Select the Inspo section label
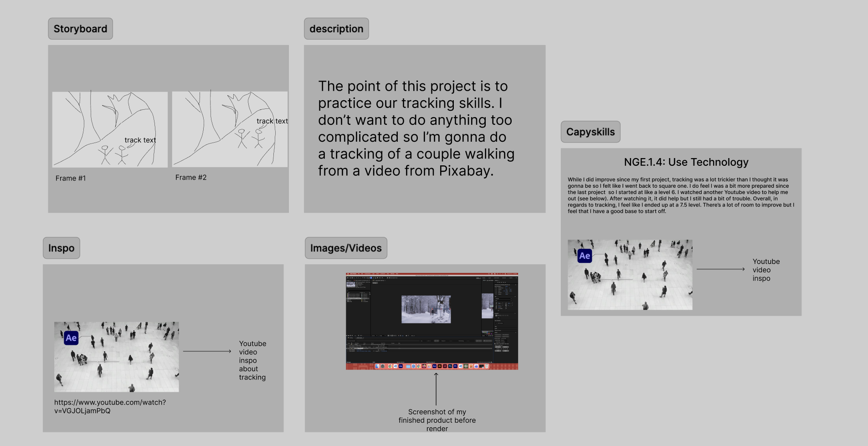Image resolution: width=868 pixels, height=446 pixels. pyautogui.click(x=61, y=248)
